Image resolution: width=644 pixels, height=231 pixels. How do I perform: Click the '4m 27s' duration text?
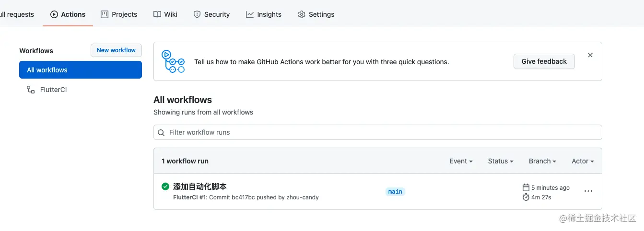coord(541,197)
